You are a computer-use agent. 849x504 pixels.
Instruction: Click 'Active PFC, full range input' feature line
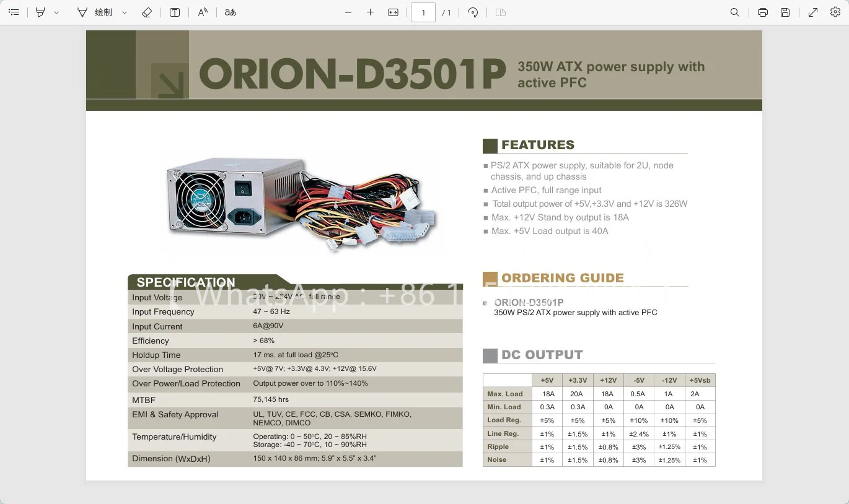[x=546, y=190]
